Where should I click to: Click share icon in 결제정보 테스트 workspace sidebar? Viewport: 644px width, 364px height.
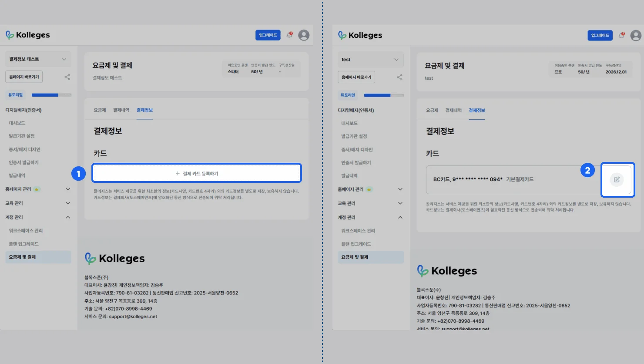pyautogui.click(x=67, y=77)
